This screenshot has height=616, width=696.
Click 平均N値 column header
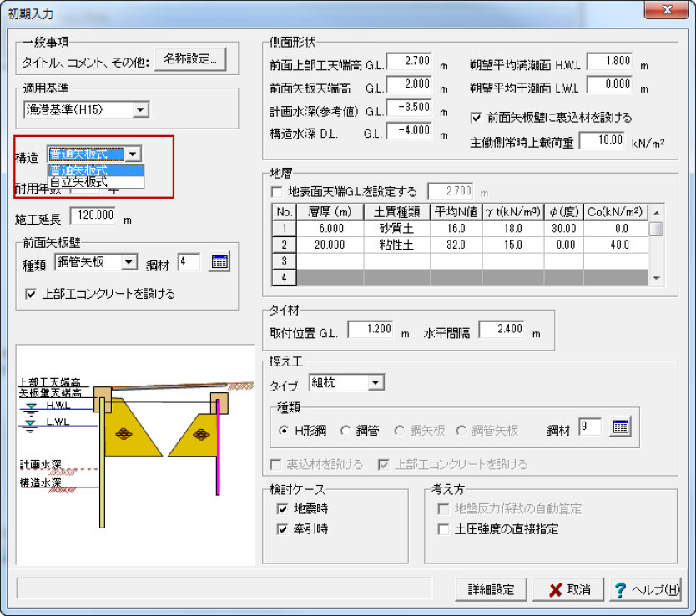[456, 212]
